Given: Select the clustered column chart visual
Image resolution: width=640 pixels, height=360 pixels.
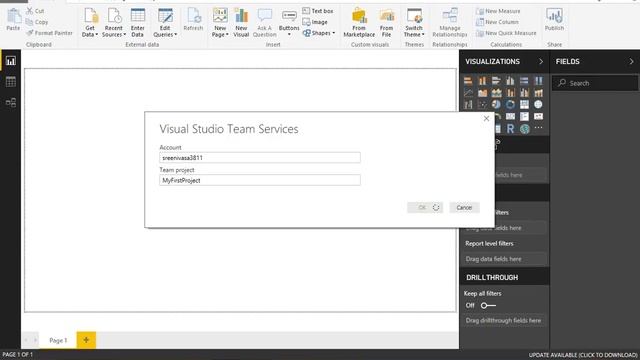Looking at the screenshot, I should [510, 81].
